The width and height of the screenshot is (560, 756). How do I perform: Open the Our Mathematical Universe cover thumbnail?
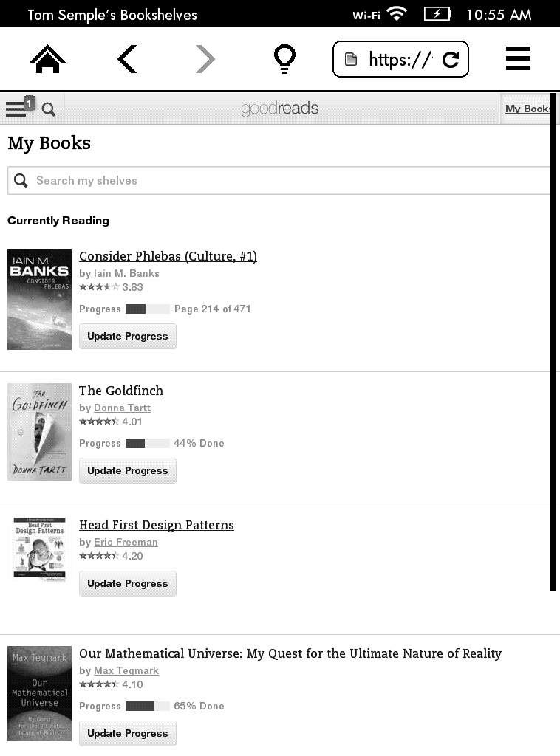(x=39, y=693)
